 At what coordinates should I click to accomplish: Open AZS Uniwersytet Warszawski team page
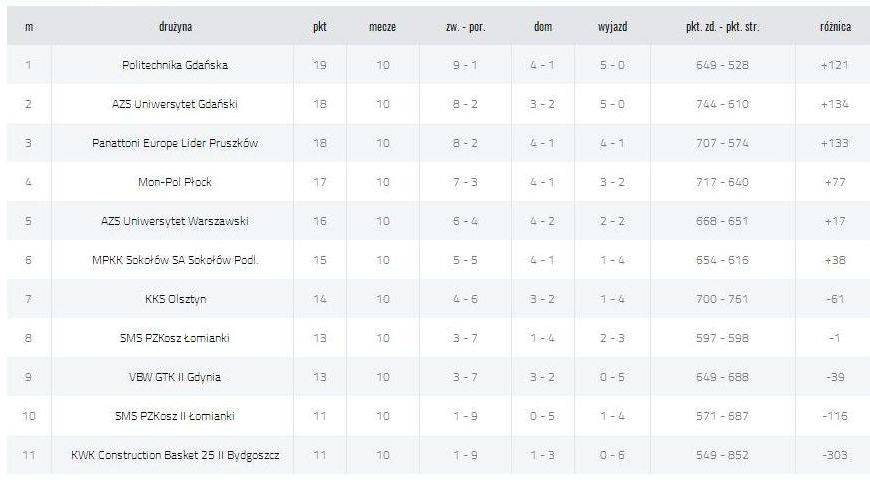175,221
